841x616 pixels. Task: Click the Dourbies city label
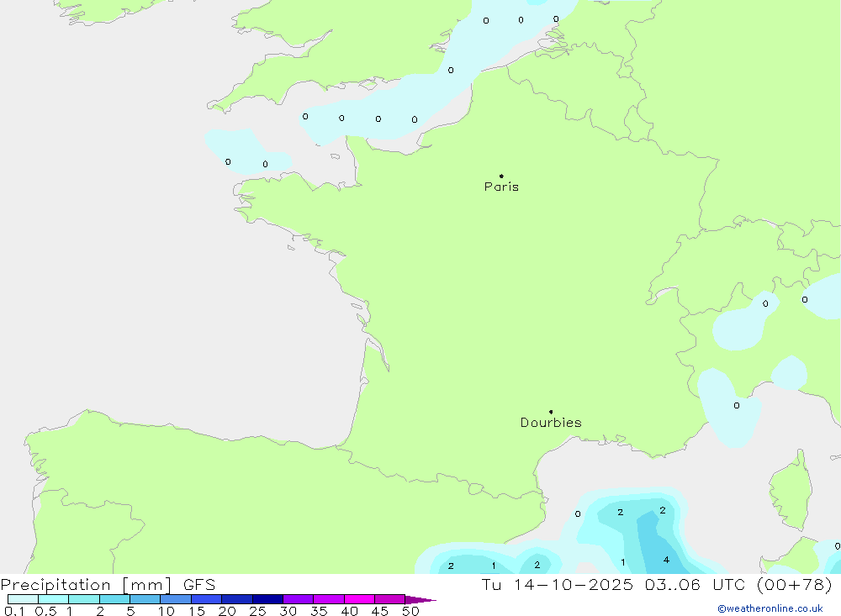(x=551, y=423)
